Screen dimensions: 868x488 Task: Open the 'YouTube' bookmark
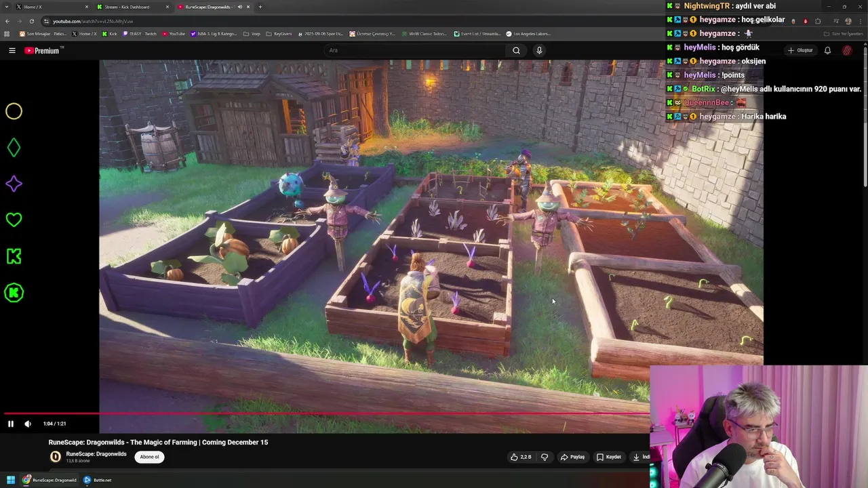tap(174, 33)
